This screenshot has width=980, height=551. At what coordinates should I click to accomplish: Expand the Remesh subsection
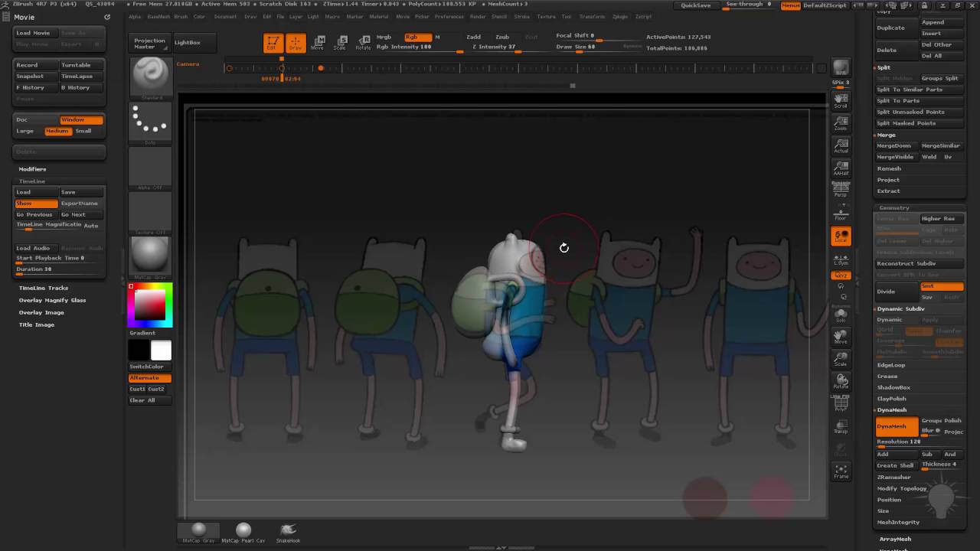(x=889, y=168)
